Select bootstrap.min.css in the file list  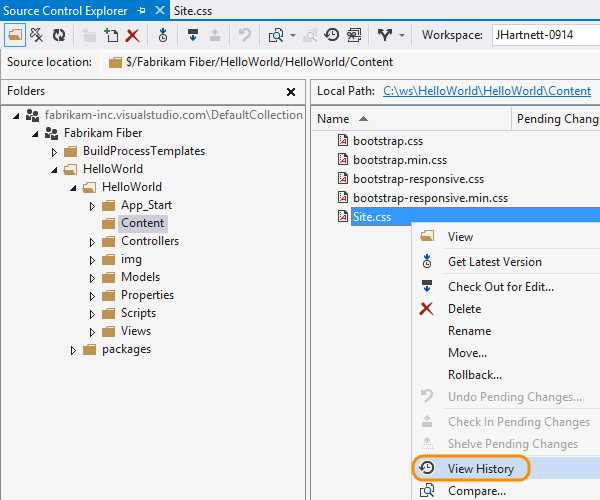tap(400, 160)
